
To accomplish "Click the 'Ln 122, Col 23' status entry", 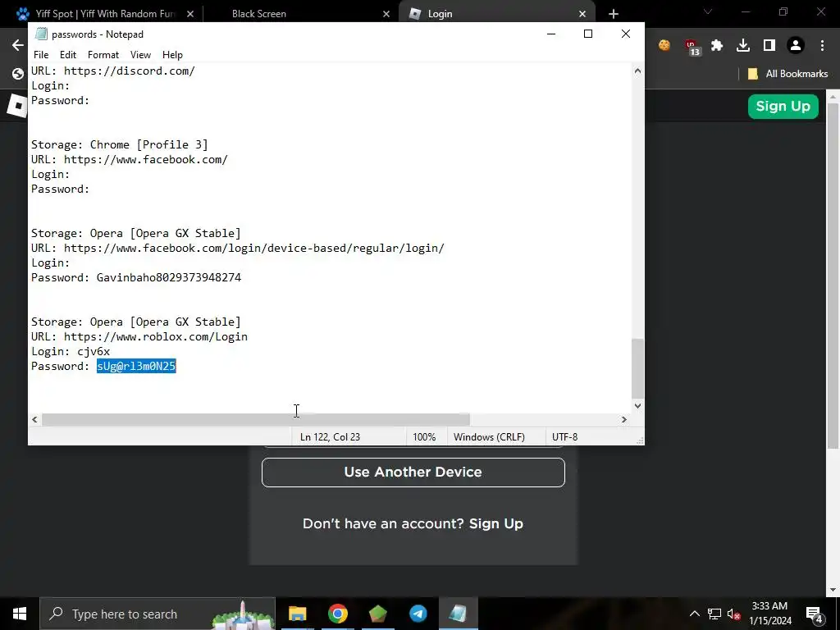I will coord(330,436).
